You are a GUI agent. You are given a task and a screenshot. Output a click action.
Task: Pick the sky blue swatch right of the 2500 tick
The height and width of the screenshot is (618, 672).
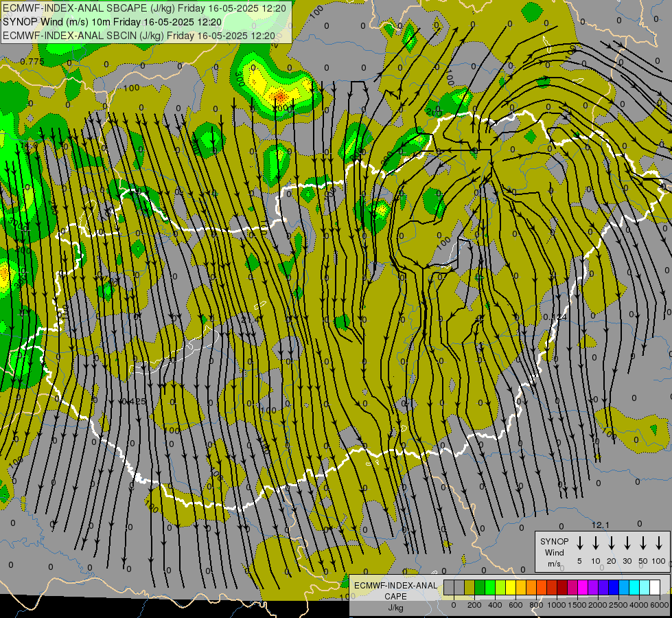point(623,588)
